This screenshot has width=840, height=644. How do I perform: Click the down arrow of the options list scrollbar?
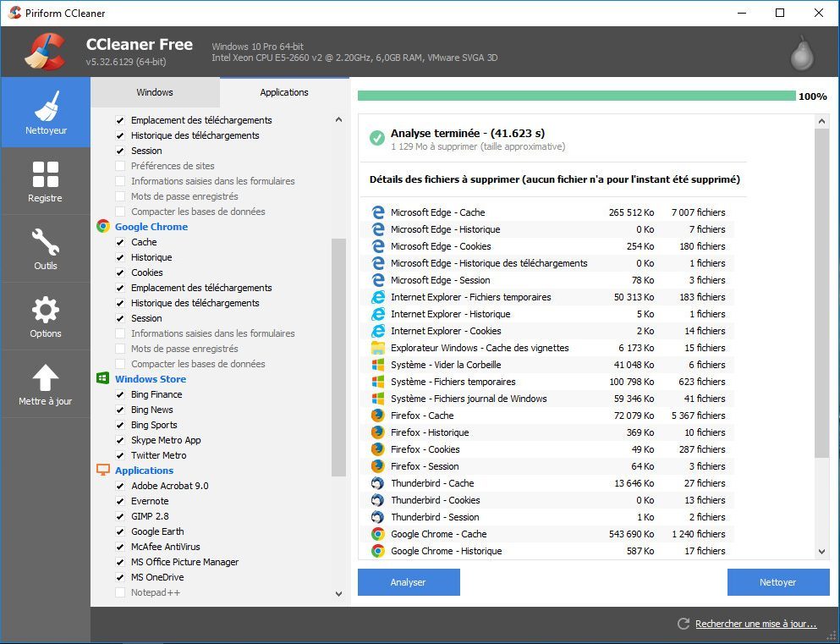point(338,593)
